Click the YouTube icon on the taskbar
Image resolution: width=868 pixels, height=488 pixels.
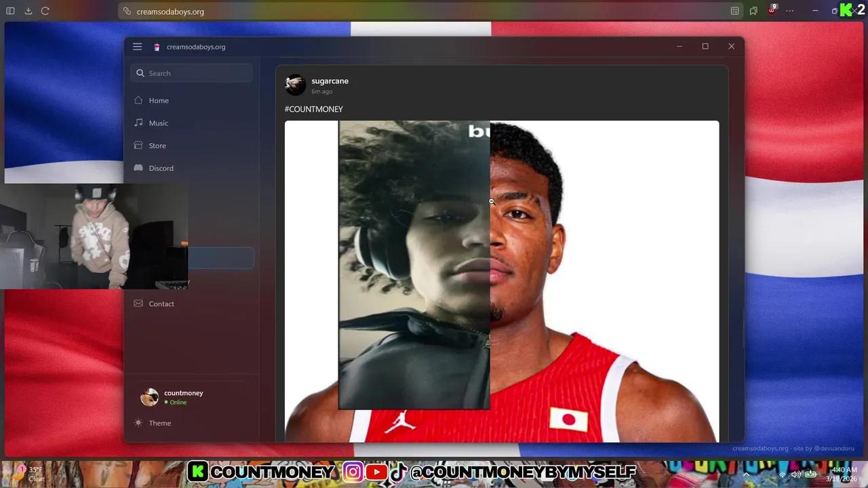coord(377,472)
